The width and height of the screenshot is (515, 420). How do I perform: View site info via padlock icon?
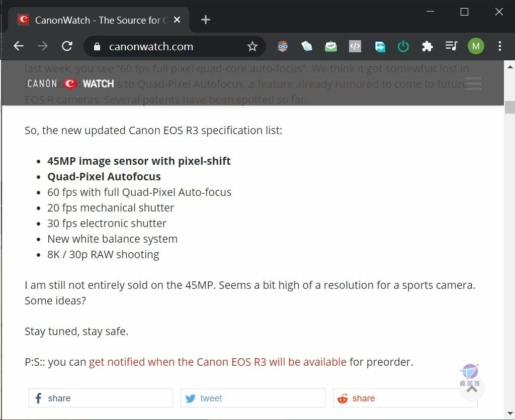coord(97,47)
